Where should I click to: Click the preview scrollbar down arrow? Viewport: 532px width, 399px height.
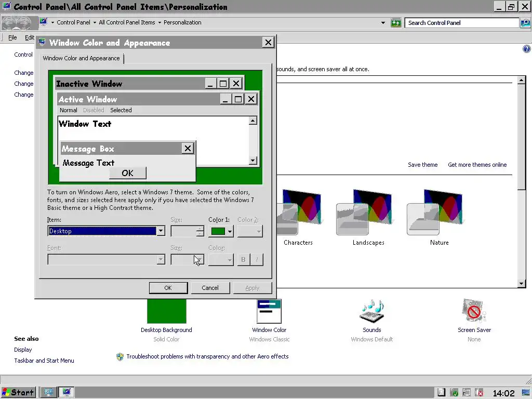(253, 161)
